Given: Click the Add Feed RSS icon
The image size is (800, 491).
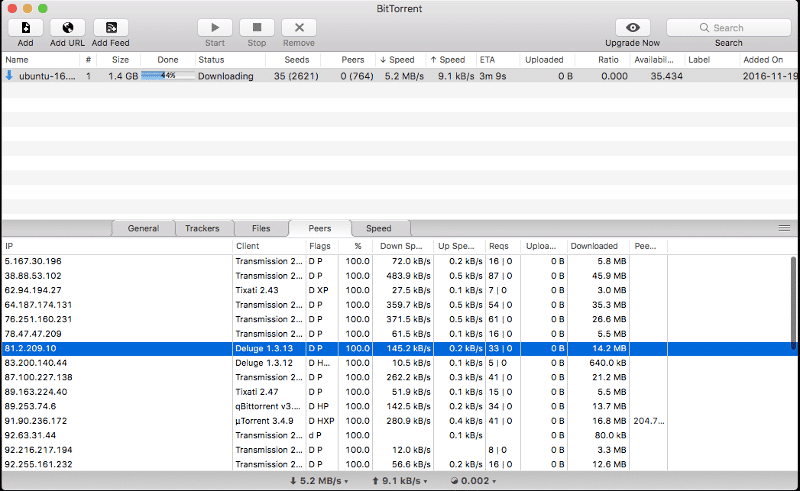Looking at the screenshot, I should pyautogui.click(x=111, y=28).
